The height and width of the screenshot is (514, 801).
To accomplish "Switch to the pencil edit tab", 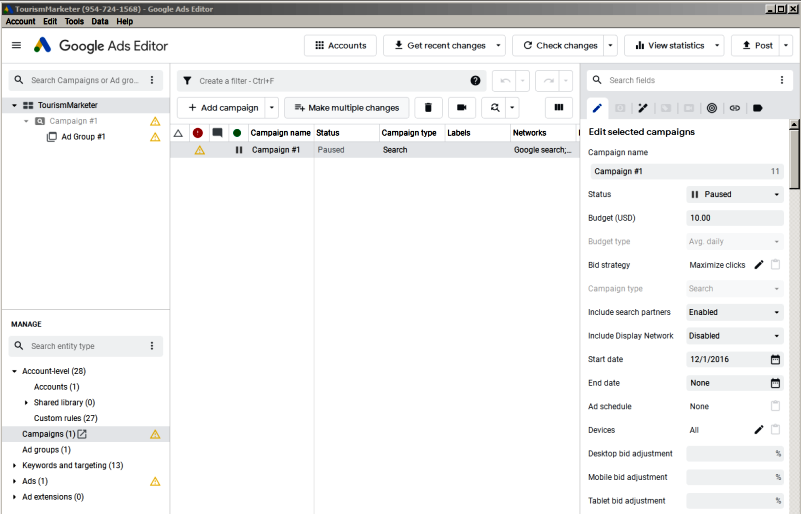I will tap(597, 108).
